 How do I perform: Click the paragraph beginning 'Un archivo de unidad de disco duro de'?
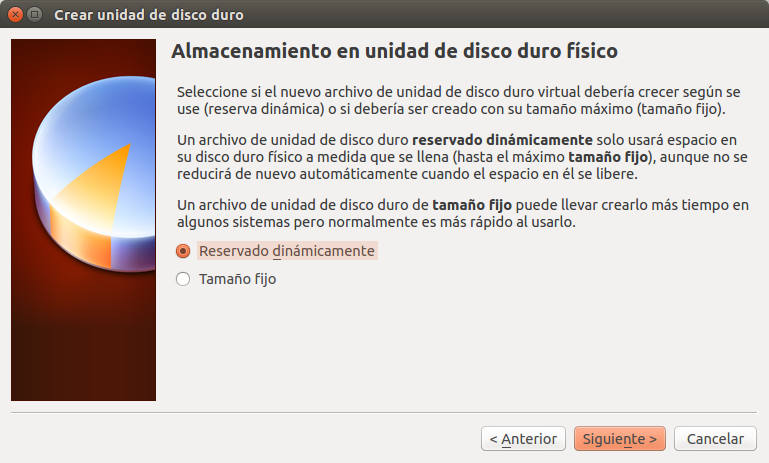pyautogui.click(x=462, y=213)
